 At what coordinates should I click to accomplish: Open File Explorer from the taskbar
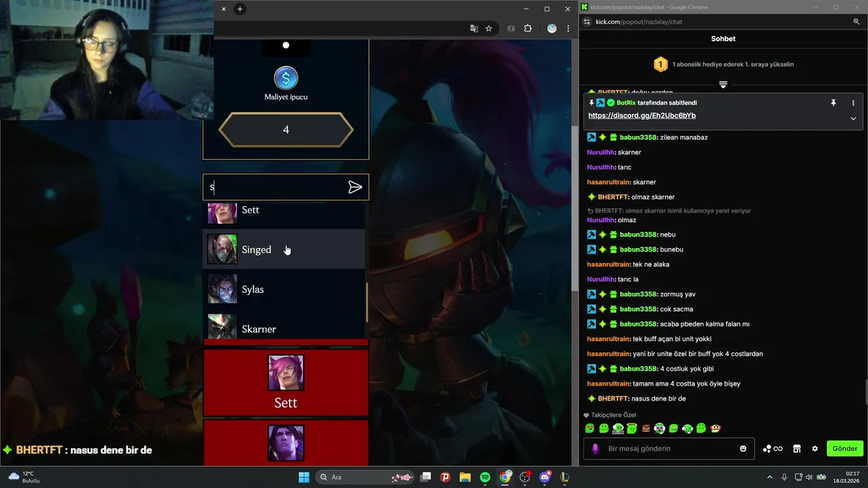[x=465, y=477]
